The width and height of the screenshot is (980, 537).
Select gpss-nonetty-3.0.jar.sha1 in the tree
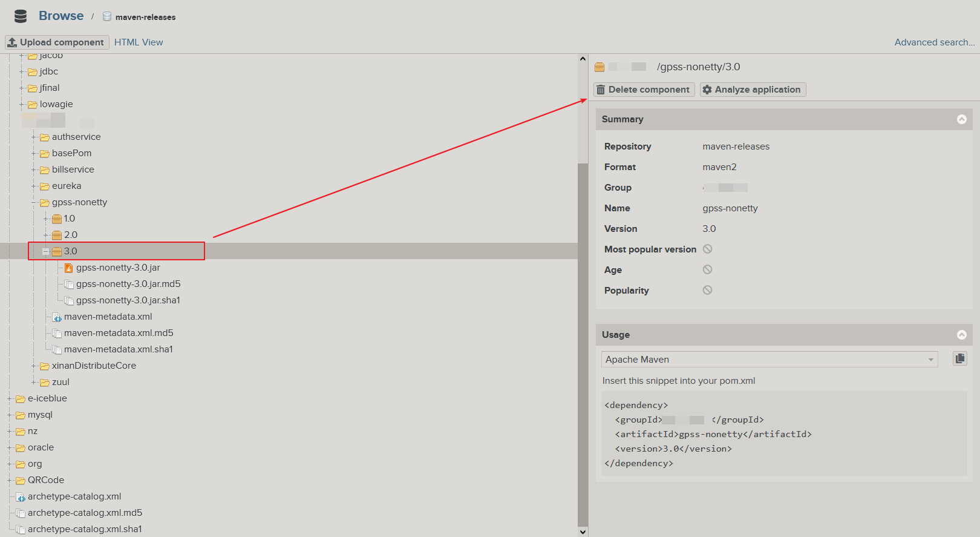pos(128,300)
